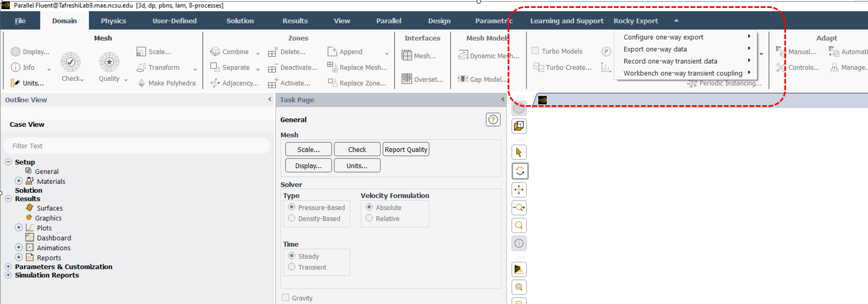
Task: Expand Parameters & Customization node
Action: [x=8, y=267]
